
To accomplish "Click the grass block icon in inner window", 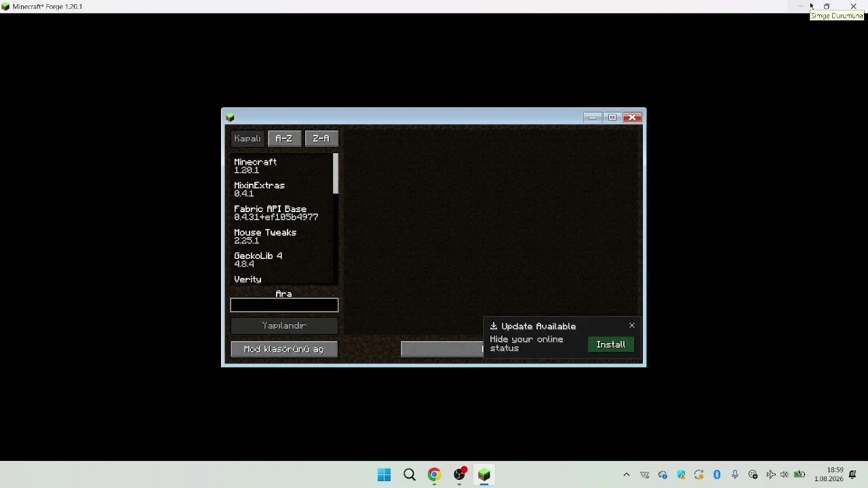I will coord(231,117).
